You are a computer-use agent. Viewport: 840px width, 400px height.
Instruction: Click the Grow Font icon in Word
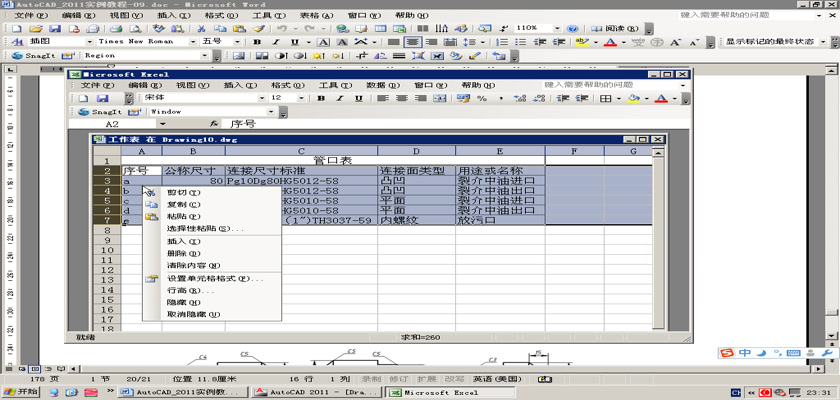click(x=676, y=42)
